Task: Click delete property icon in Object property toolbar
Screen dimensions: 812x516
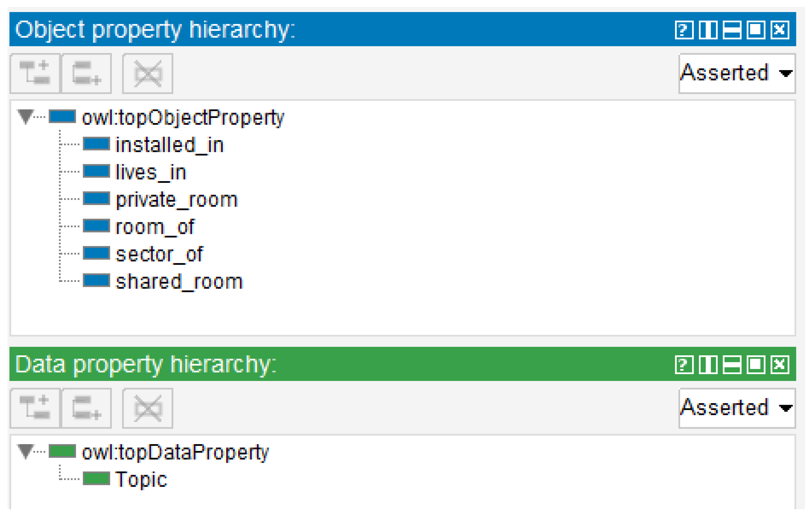Action: [148, 73]
